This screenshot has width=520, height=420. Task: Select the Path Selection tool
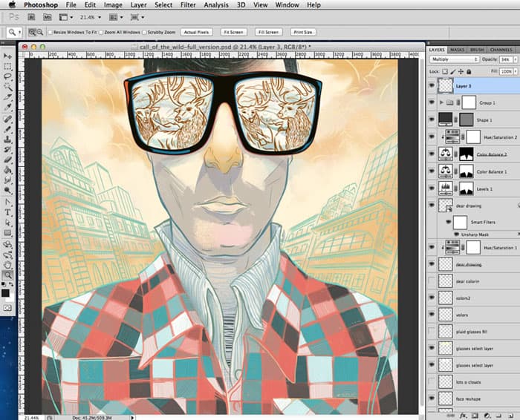coord(7,223)
